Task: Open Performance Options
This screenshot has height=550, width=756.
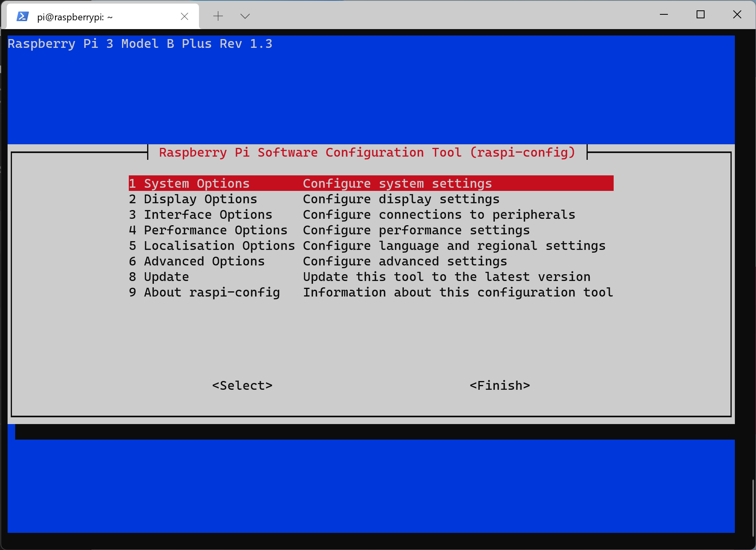Action: (x=215, y=230)
